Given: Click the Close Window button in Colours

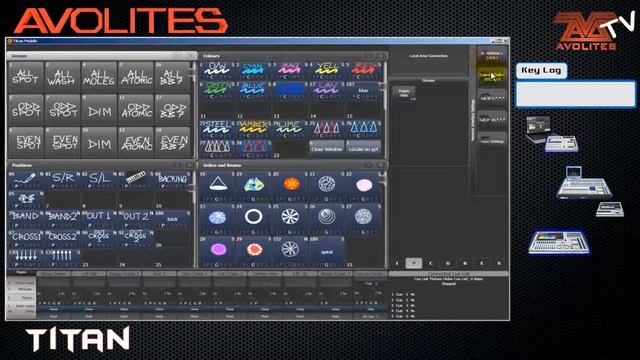Looking at the screenshot, I should (327, 149).
